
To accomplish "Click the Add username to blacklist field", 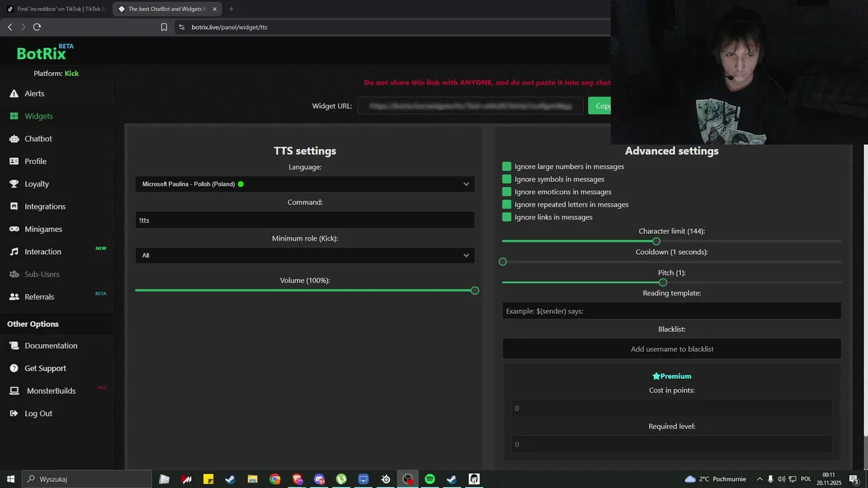I will pos(671,349).
